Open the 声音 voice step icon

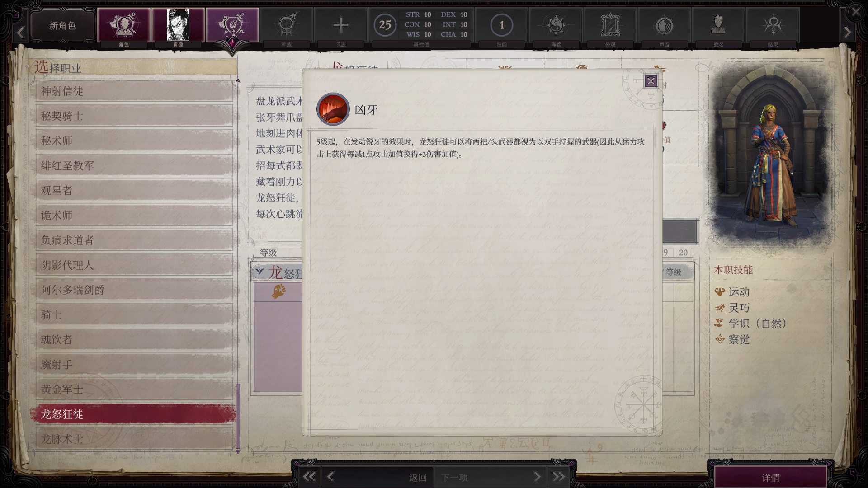[x=664, y=25]
